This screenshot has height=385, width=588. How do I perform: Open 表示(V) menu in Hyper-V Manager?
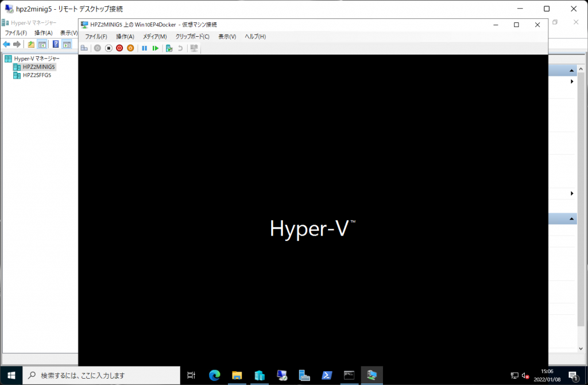[x=69, y=33]
